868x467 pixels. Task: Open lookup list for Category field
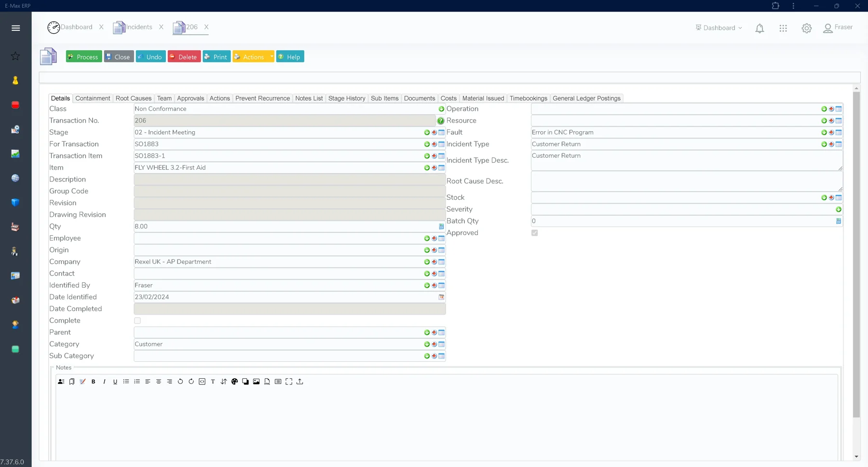coord(441,344)
